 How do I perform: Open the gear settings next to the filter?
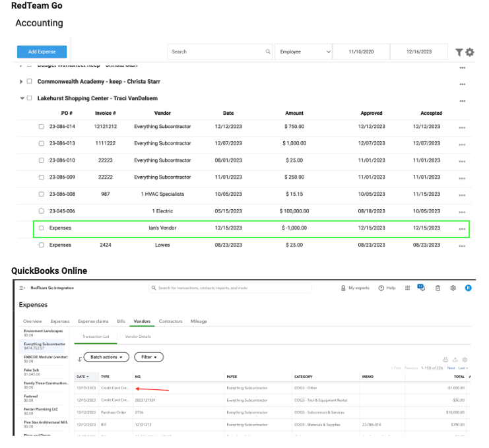click(470, 52)
